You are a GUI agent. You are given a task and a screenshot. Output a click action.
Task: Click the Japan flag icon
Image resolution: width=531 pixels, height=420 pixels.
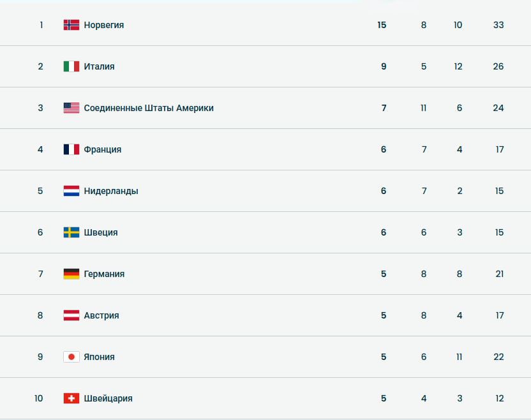71,357
